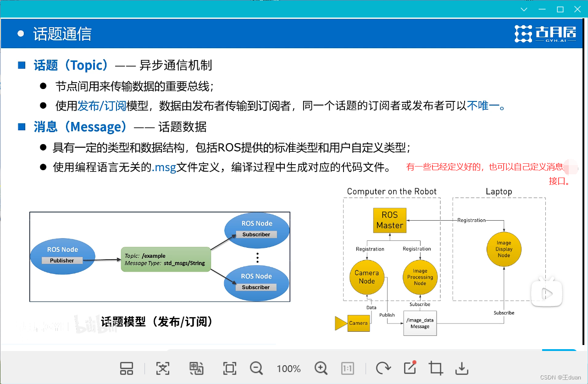Open the thumbnail gallery view icon
The height and width of the screenshot is (384, 588).
127,368
